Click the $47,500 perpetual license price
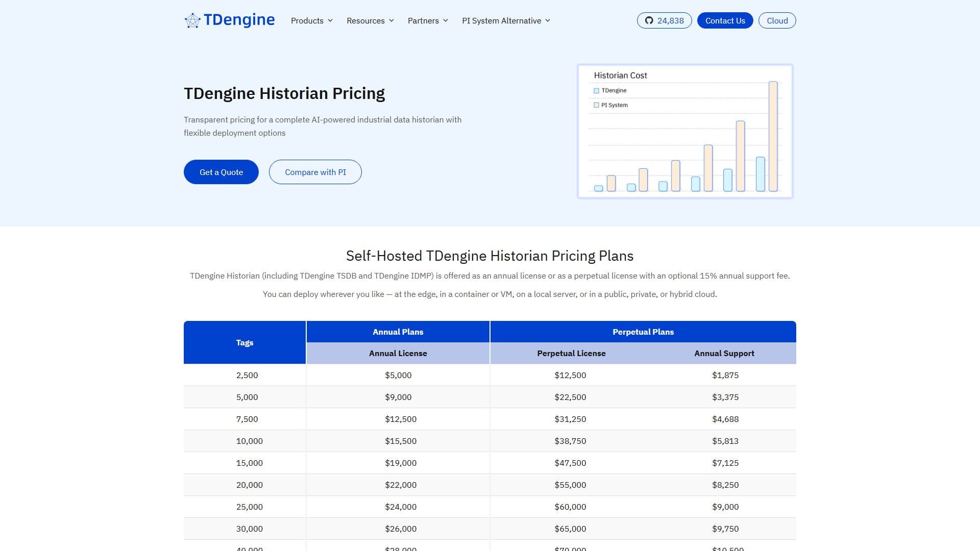 click(x=570, y=463)
